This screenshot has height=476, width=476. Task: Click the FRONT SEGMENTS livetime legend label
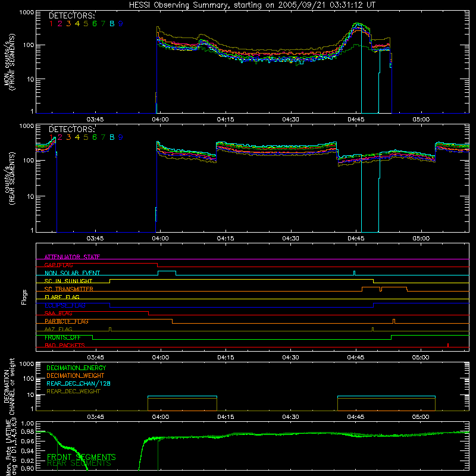coord(82,457)
